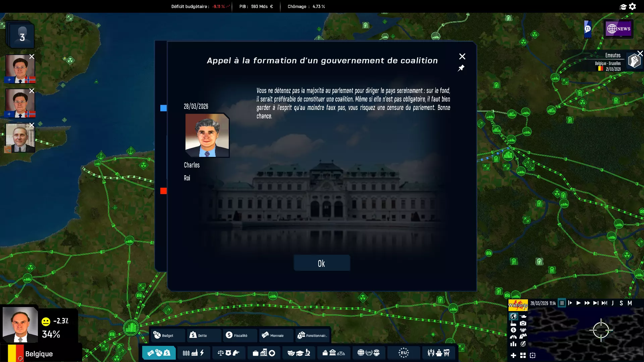Image resolution: width=644 pixels, height=362 pixels.
Task: Open the Dette panel
Action: click(x=204, y=336)
